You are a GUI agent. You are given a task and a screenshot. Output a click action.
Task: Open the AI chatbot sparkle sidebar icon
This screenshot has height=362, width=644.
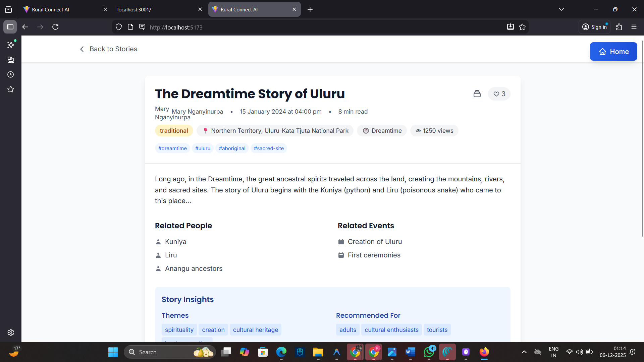pos(11,45)
